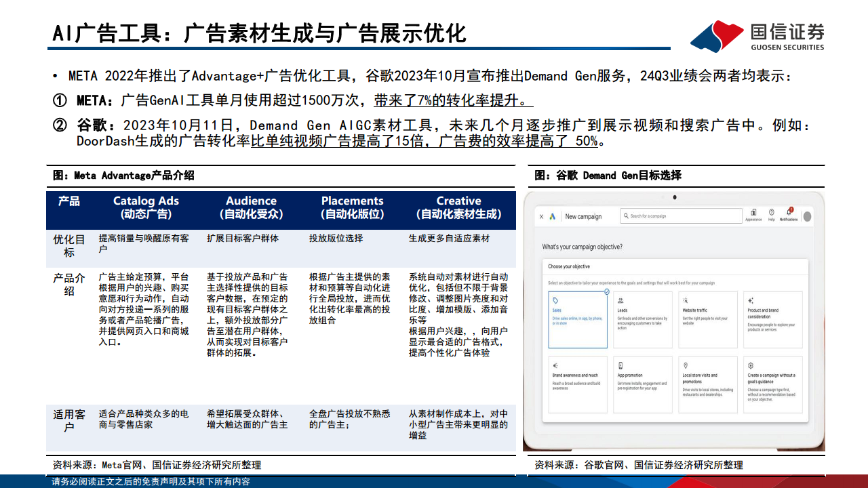Click the text "Get more installs, engagement"
The height and width of the screenshot is (488, 868).
[642, 386]
